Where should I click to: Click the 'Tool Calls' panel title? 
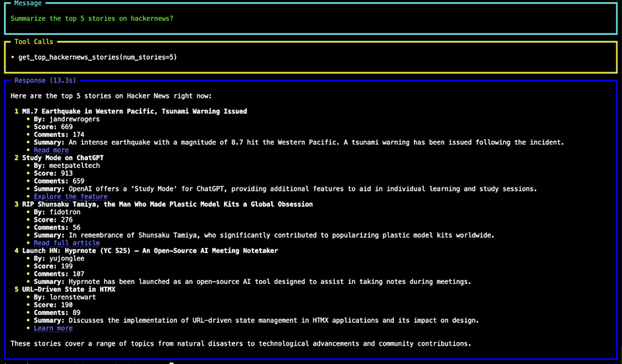[x=34, y=42]
